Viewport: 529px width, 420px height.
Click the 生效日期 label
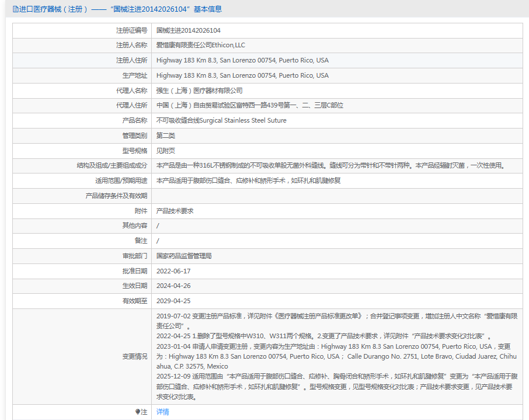click(x=135, y=286)
